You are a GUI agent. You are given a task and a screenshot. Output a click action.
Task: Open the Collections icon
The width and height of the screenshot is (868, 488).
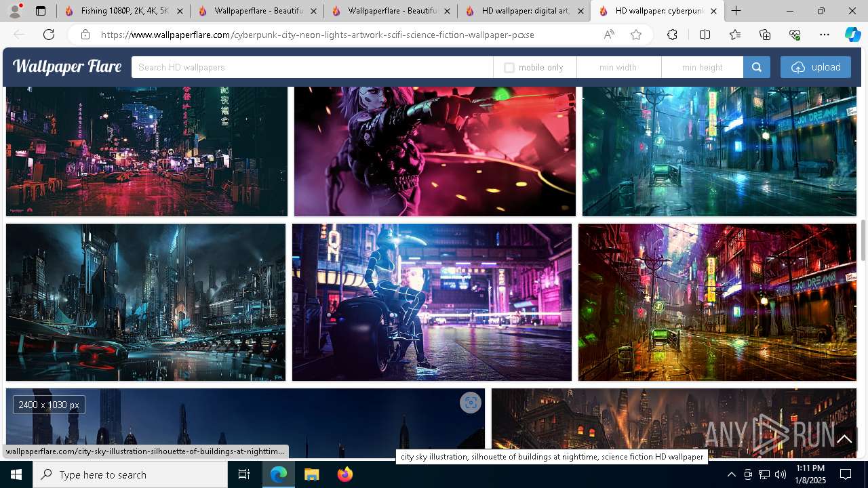click(765, 35)
